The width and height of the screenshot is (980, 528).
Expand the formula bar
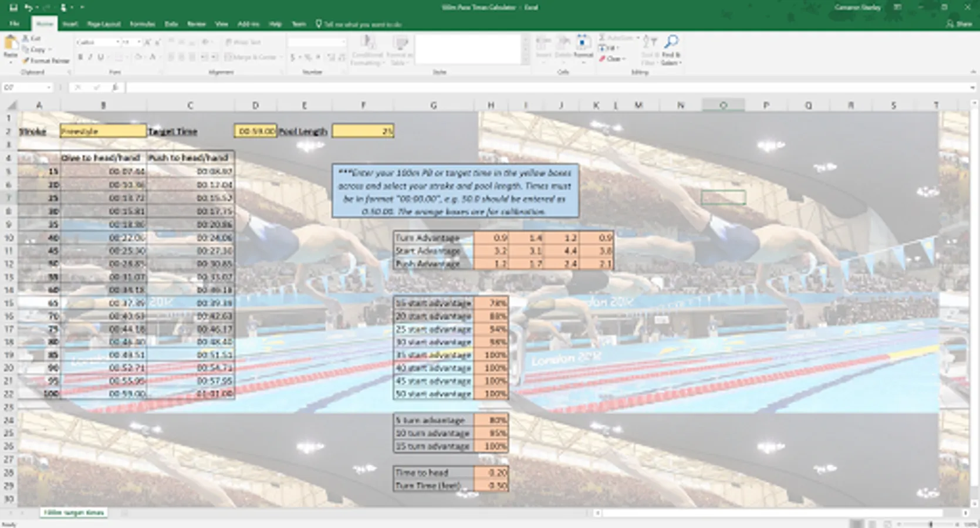[x=972, y=87]
